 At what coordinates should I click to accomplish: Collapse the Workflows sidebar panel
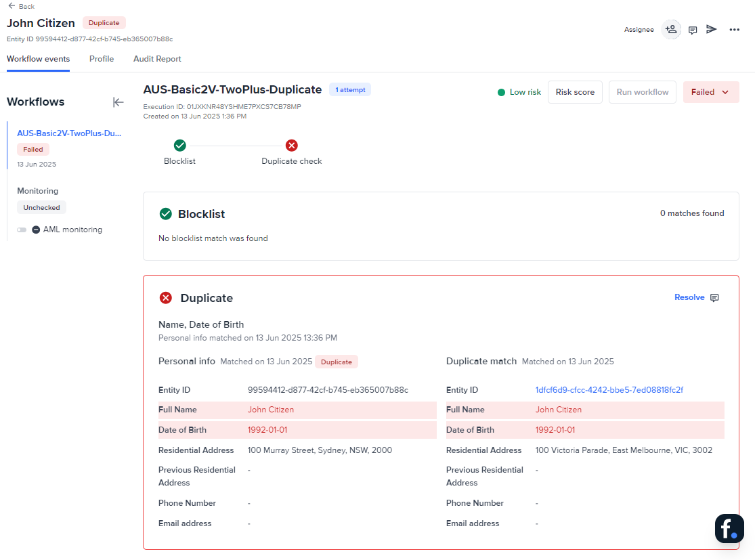pos(118,102)
